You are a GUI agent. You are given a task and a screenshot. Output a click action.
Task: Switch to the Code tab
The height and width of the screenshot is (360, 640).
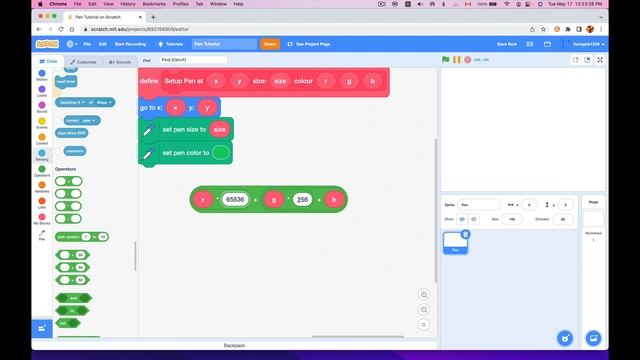pyautogui.click(x=48, y=61)
